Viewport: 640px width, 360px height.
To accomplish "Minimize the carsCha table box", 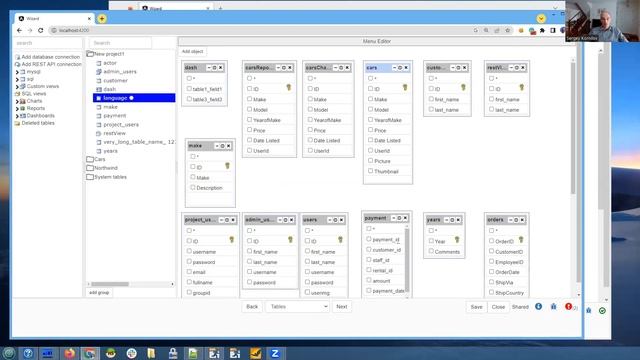I will [x=336, y=68].
